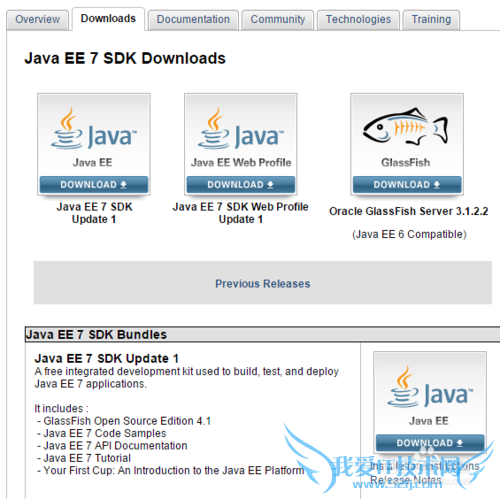This screenshot has height=499, width=500.
Task: Click the free integrated development kit description
Action: [187, 378]
